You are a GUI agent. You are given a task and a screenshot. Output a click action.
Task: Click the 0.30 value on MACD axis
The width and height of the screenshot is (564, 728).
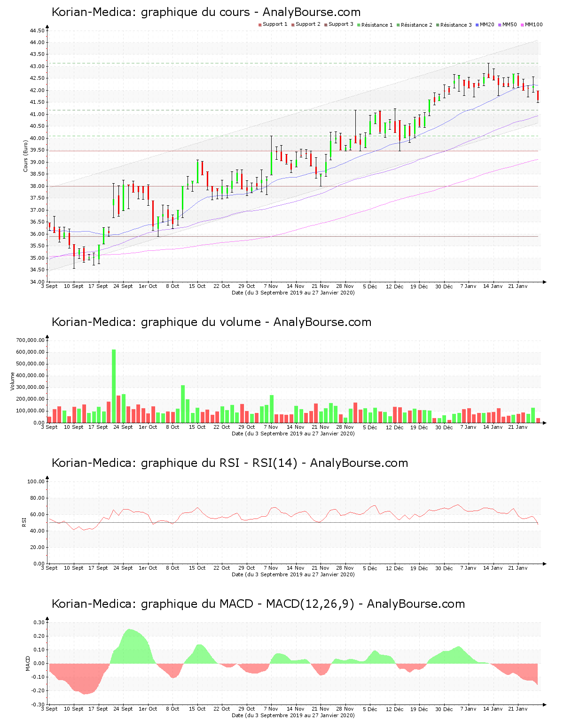pyautogui.click(x=39, y=623)
